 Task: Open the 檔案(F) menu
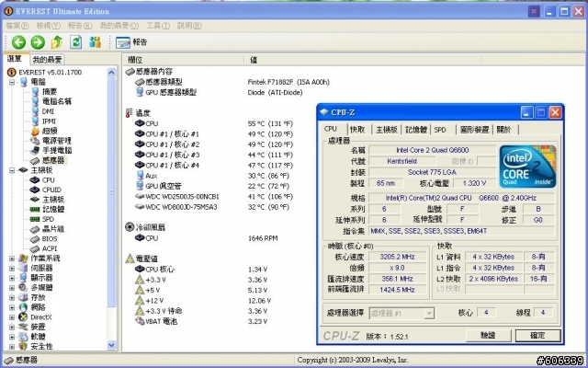(17, 26)
